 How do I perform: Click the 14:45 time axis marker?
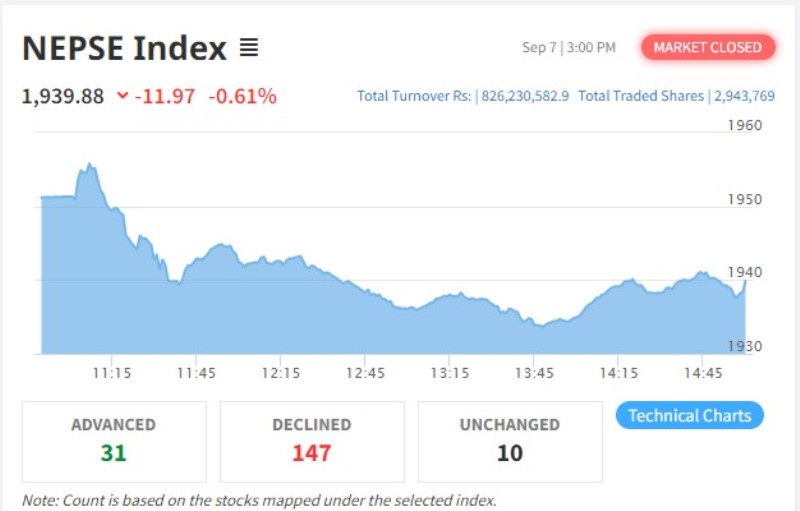pos(703,373)
